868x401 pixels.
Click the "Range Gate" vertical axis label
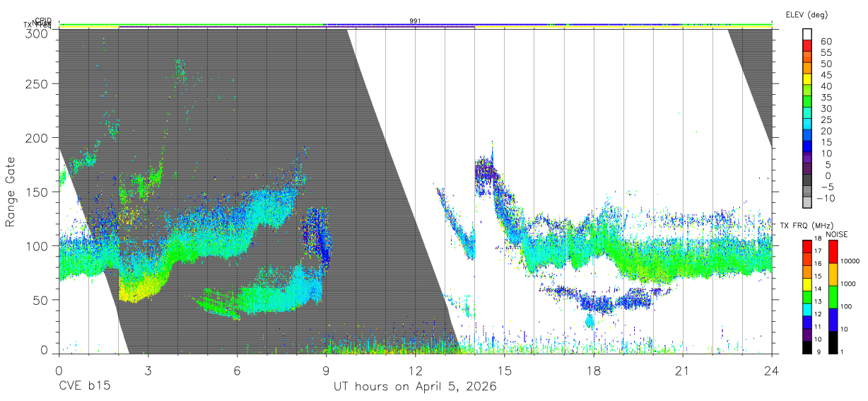[x=11, y=191]
